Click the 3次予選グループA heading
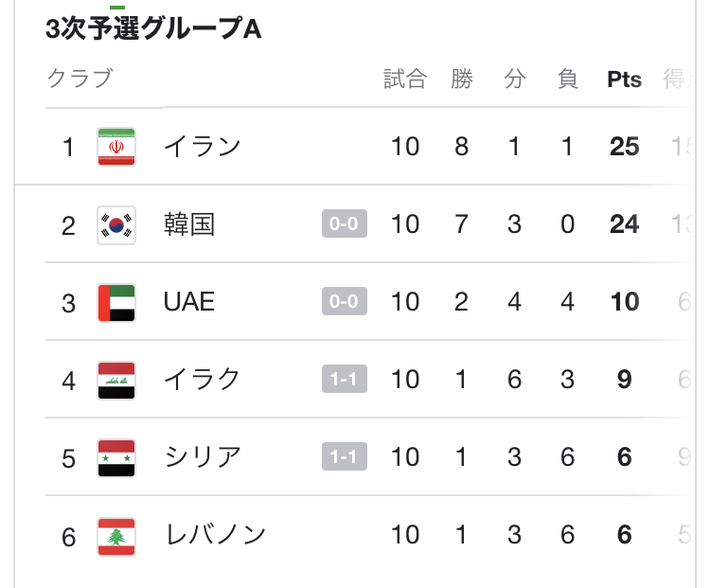 (x=153, y=29)
